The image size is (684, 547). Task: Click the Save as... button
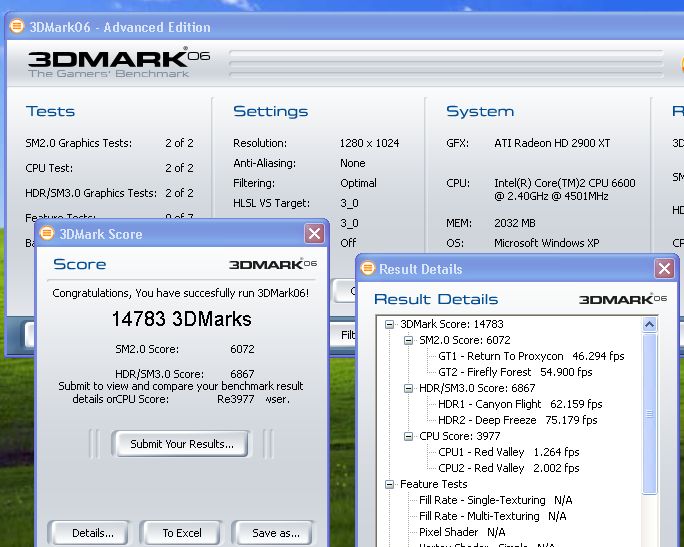275,533
